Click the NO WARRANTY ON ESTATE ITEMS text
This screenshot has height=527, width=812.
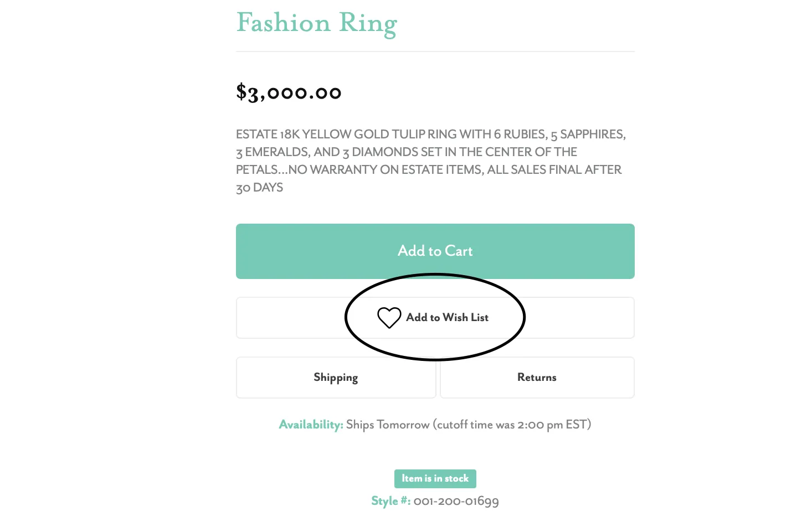click(386, 170)
